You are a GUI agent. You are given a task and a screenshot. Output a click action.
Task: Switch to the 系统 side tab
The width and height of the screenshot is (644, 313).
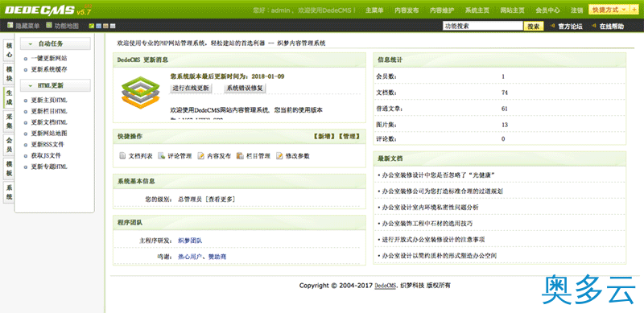[9, 192]
